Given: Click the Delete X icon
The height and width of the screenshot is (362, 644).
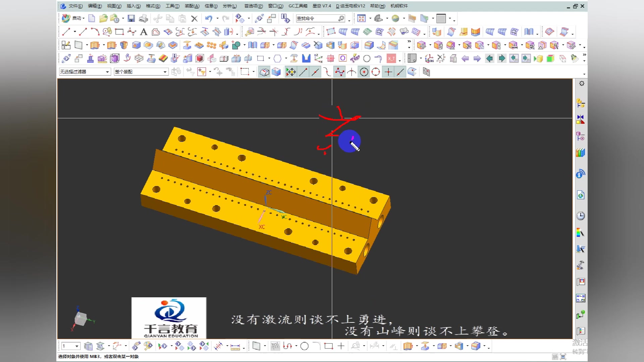Looking at the screenshot, I should (x=194, y=18).
